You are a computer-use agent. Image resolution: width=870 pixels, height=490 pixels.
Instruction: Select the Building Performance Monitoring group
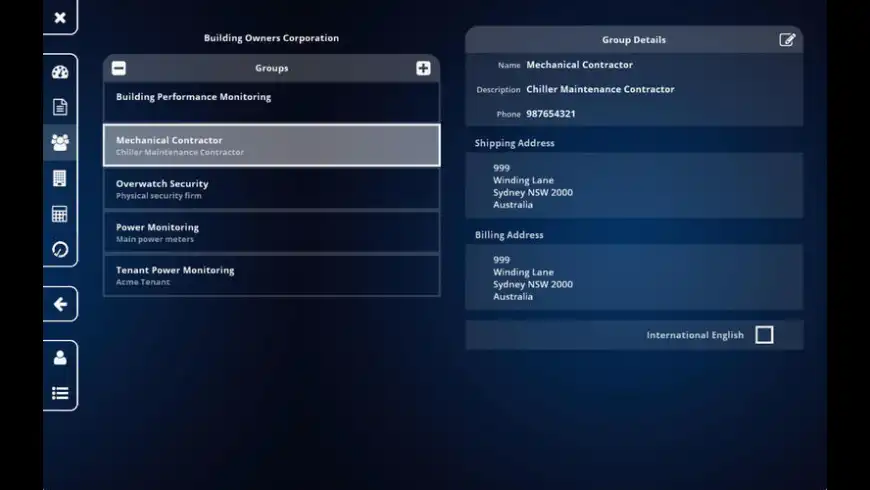coord(272,102)
